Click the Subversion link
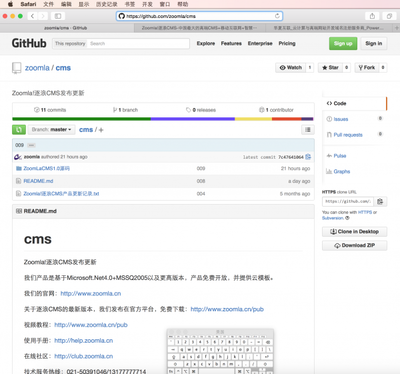Screen dimensions: 400x374 333,218
